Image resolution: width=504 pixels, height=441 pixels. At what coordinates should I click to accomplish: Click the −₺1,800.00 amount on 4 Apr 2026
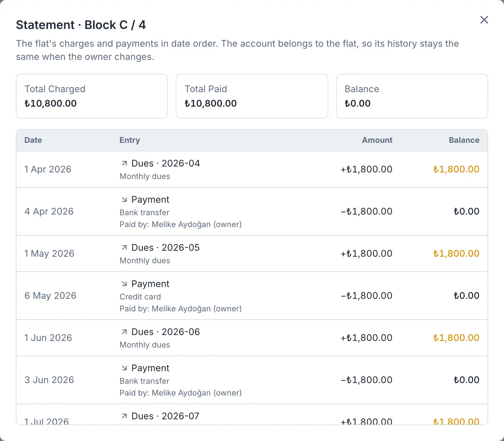coord(366,211)
